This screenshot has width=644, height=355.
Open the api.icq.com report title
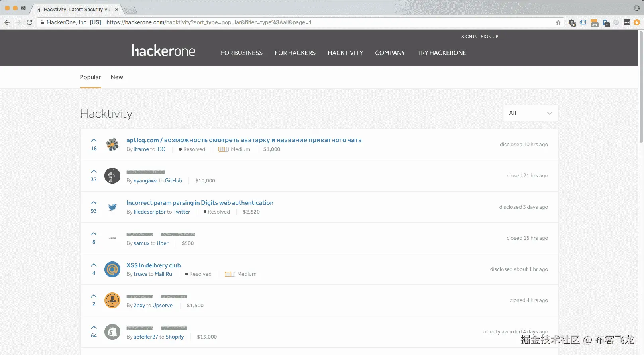(x=244, y=140)
